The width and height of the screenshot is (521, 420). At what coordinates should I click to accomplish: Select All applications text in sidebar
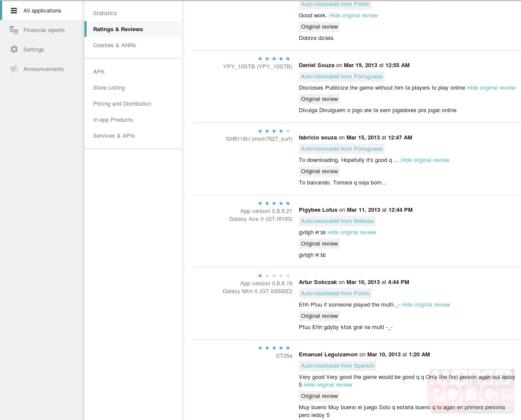(x=42, y=11)
